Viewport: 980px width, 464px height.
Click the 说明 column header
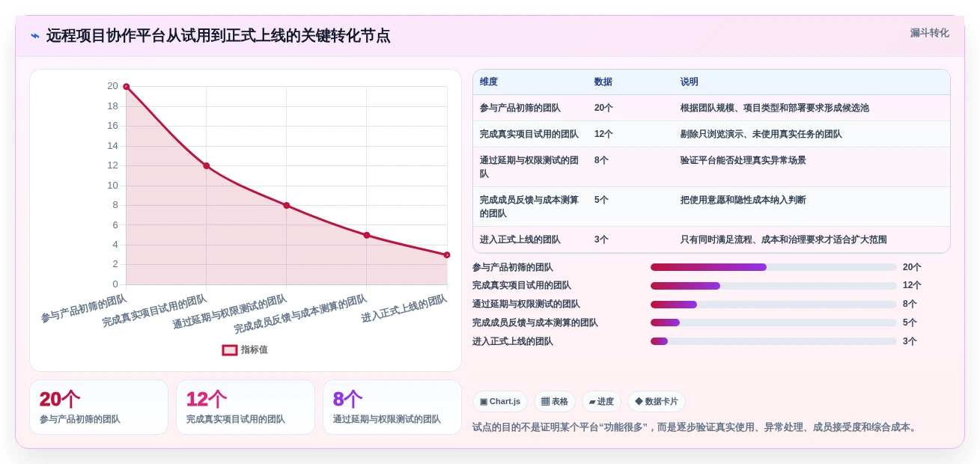click(690, 82)
